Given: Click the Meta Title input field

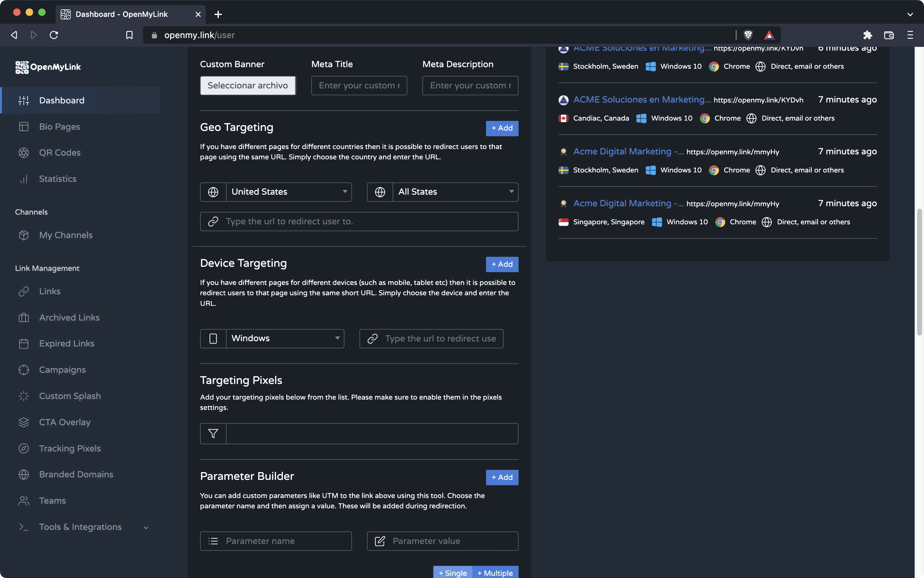Looking at the screenshot, I should [359, 85].
